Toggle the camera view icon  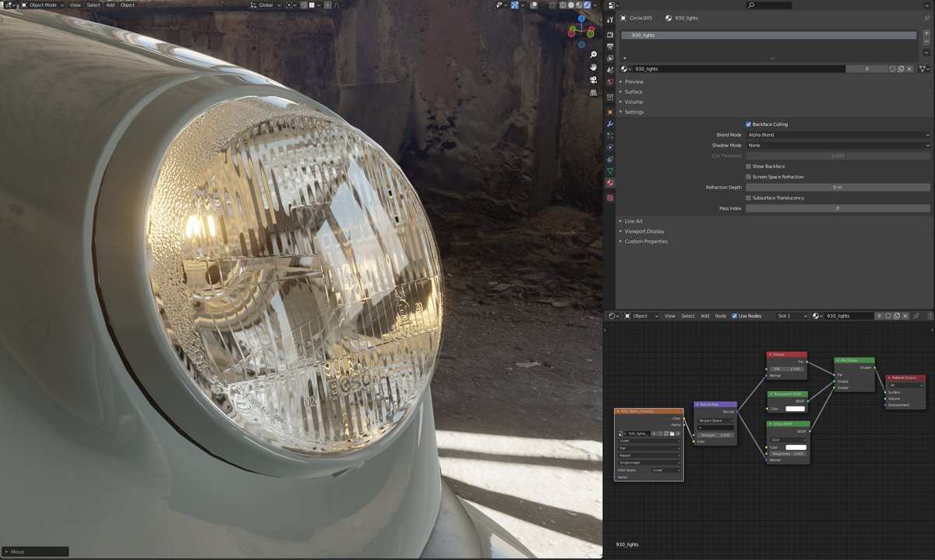pyautogui.click(x=593, y=80)
